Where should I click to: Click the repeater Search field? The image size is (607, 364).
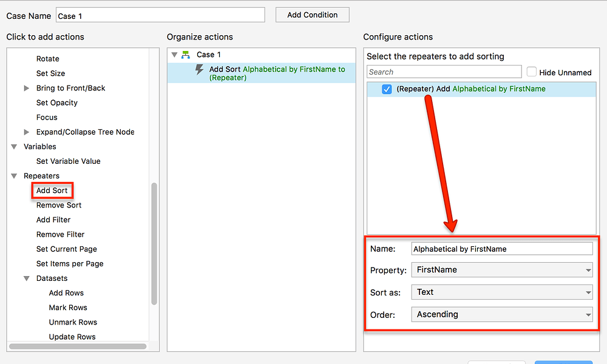[x=444, y=72]
